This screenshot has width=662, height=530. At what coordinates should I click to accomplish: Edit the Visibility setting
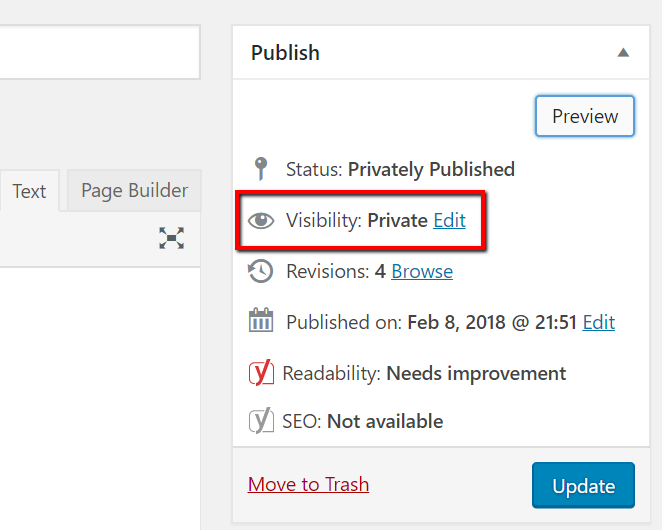tap(449, 220)
